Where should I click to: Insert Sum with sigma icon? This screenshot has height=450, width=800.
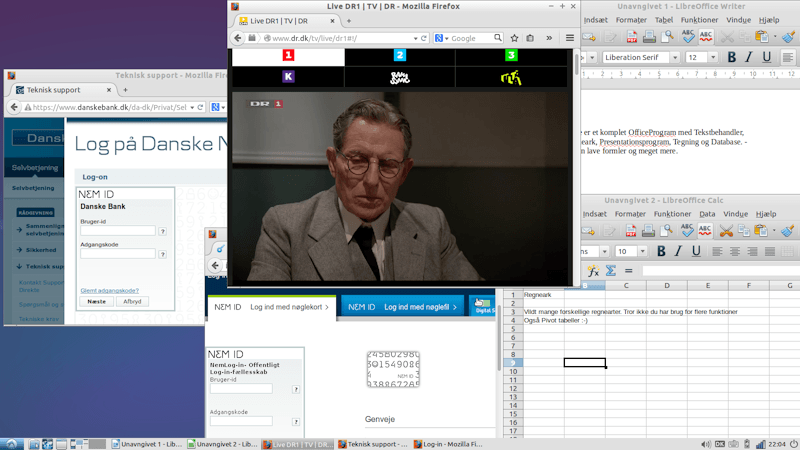pos(611,271)
